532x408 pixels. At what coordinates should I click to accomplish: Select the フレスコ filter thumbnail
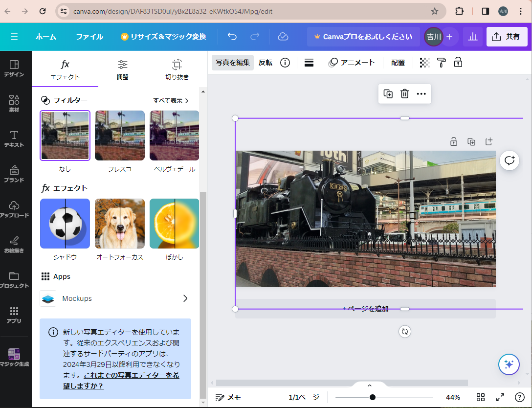(120, 136)
